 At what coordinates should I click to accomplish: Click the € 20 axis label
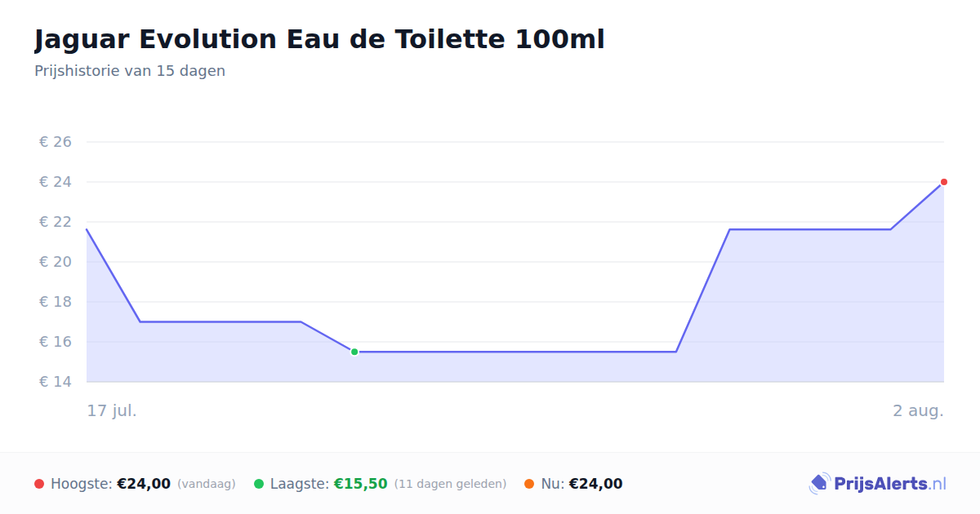(56, 262)
